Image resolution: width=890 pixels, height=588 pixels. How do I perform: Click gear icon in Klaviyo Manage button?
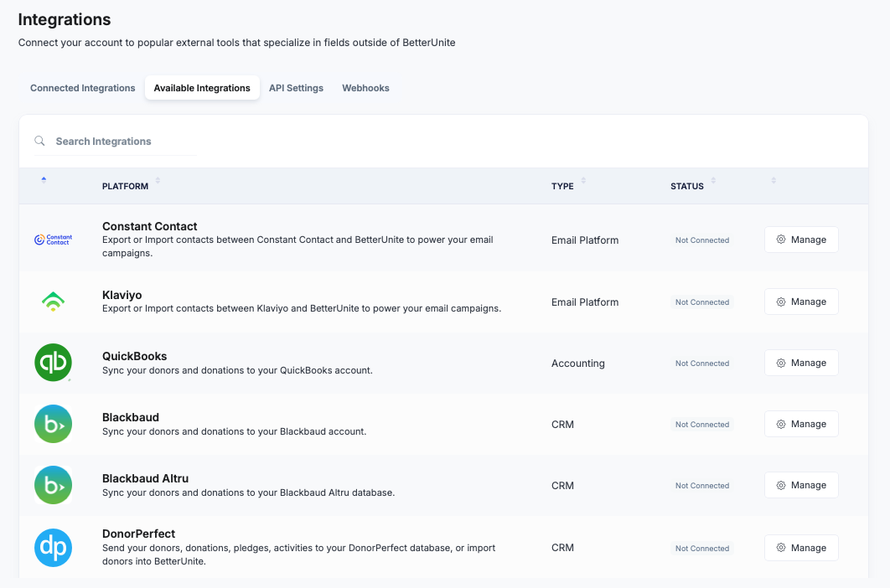781,302
